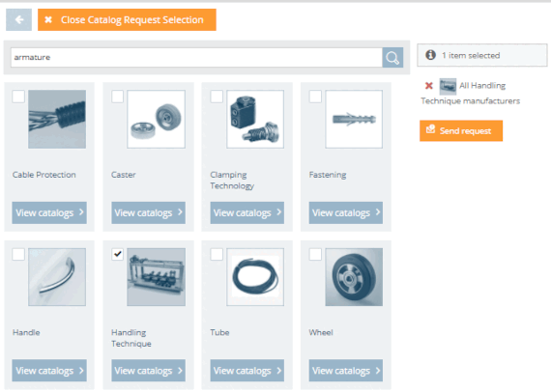
Task: Open the Handle thumbnail image
Action: 57,277
